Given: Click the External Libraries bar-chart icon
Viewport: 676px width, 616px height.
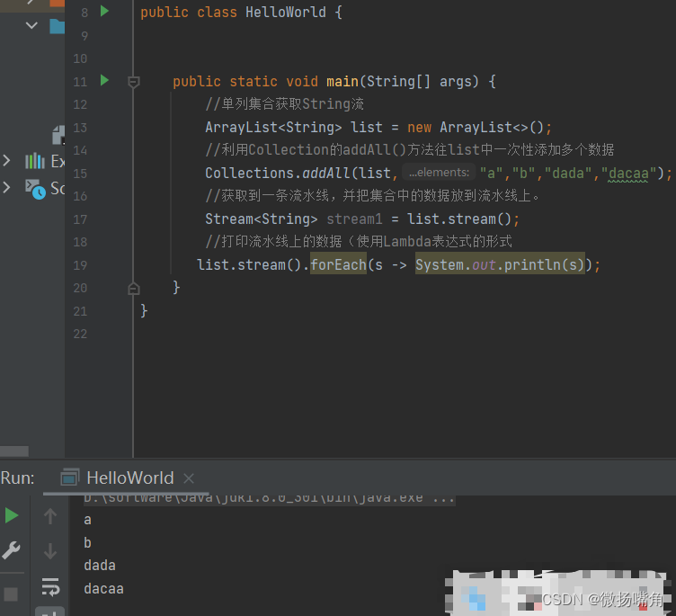Looking at the screenshot, I should coord(35,161).
